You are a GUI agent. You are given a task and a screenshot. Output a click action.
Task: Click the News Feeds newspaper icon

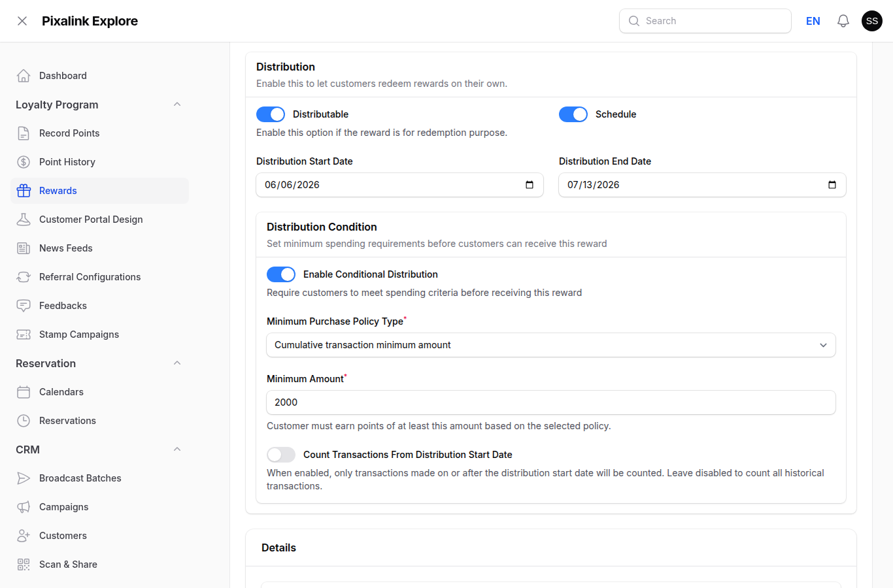(24, 248)
